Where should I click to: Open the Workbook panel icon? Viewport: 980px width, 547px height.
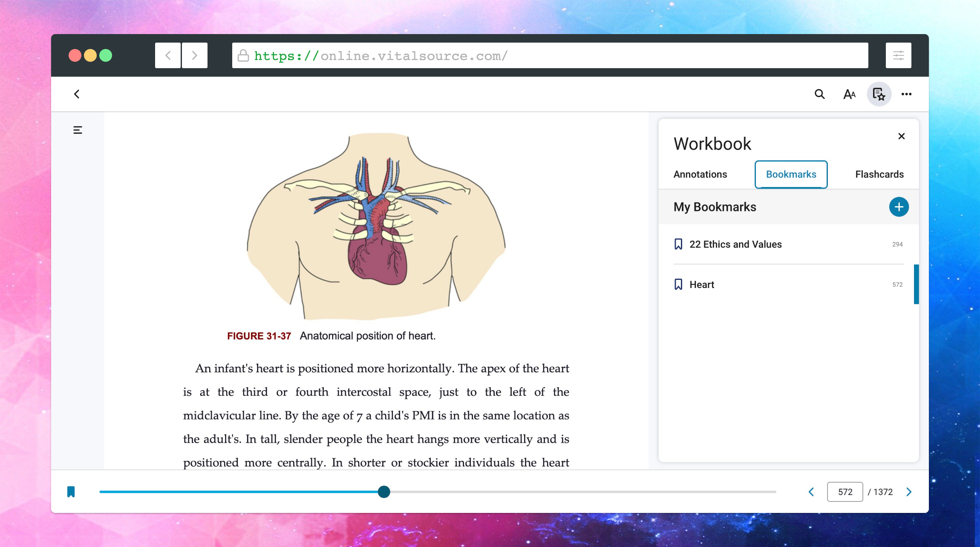(879, 94)
